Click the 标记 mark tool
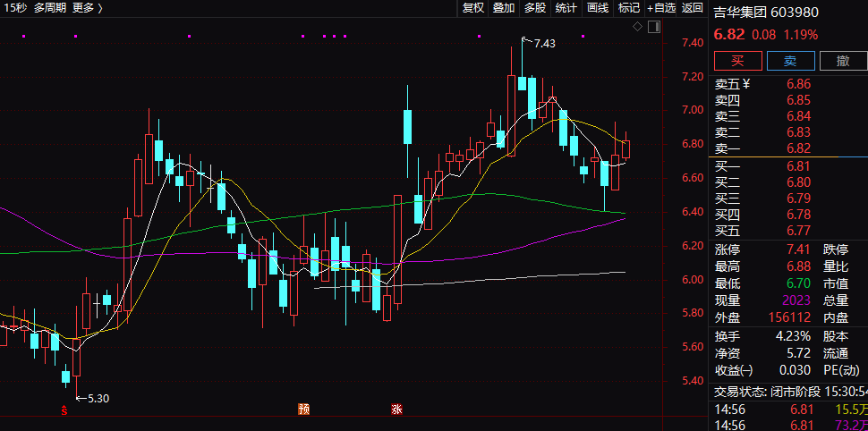868x431 pixels. pos(629,8)
